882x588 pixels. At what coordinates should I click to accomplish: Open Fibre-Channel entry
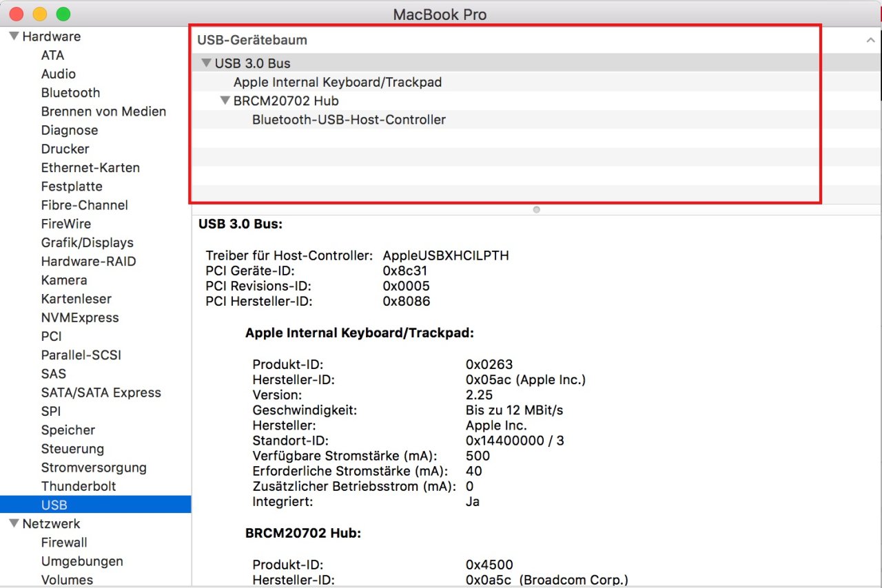click(84, 205)
